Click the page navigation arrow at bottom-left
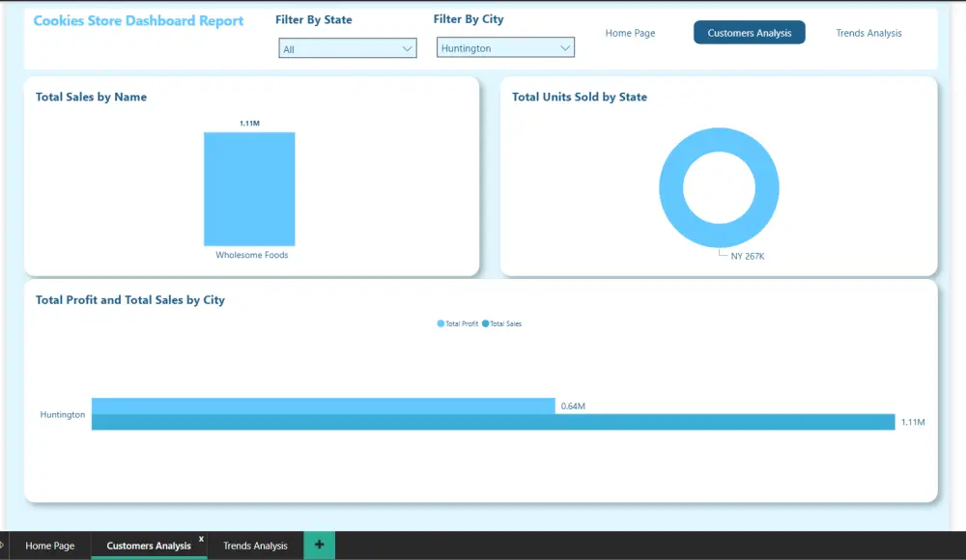 [x=3, y=545]
